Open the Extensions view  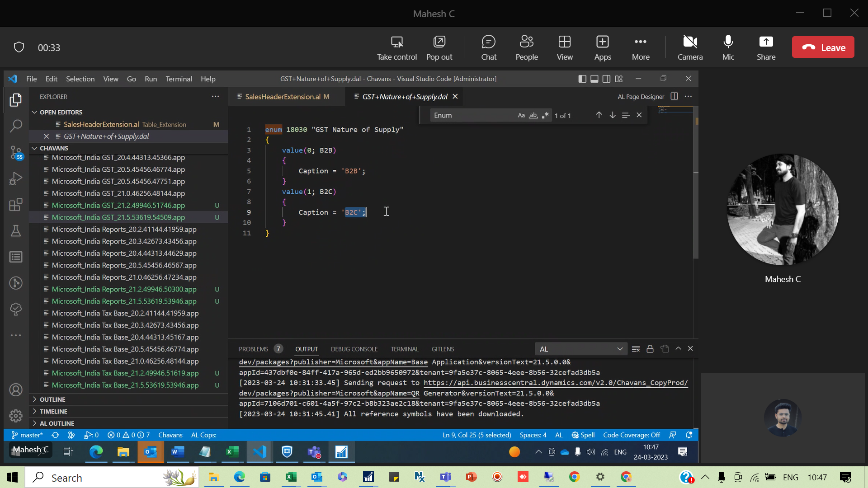[x=16, y=205]
